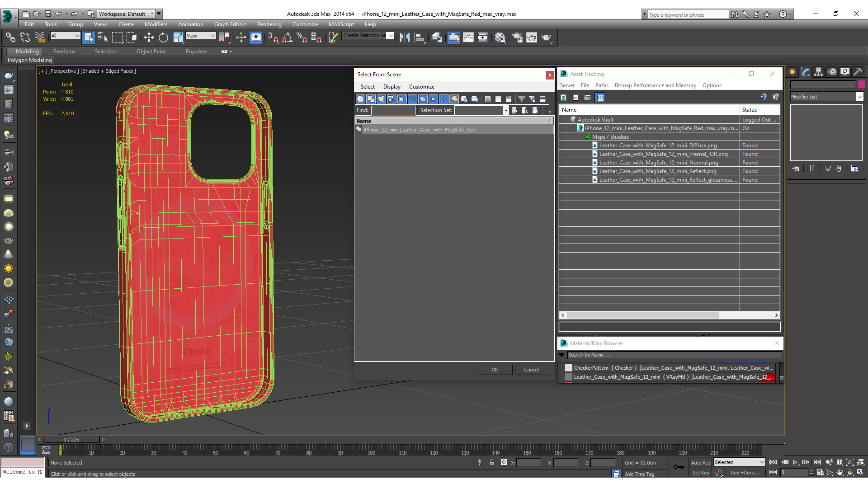Activate the Select and Rotate tool
Viewport: 868px width, 488px height.
163,38
